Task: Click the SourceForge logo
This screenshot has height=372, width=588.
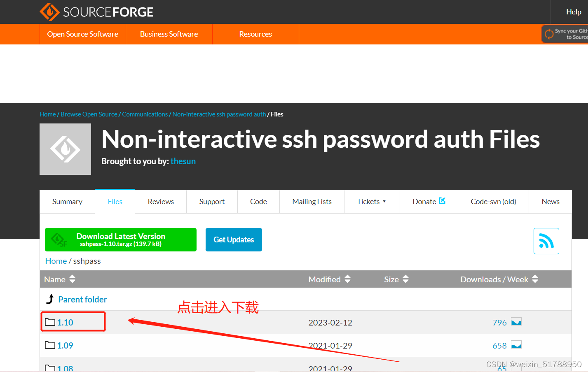Action: click(96, 12)
